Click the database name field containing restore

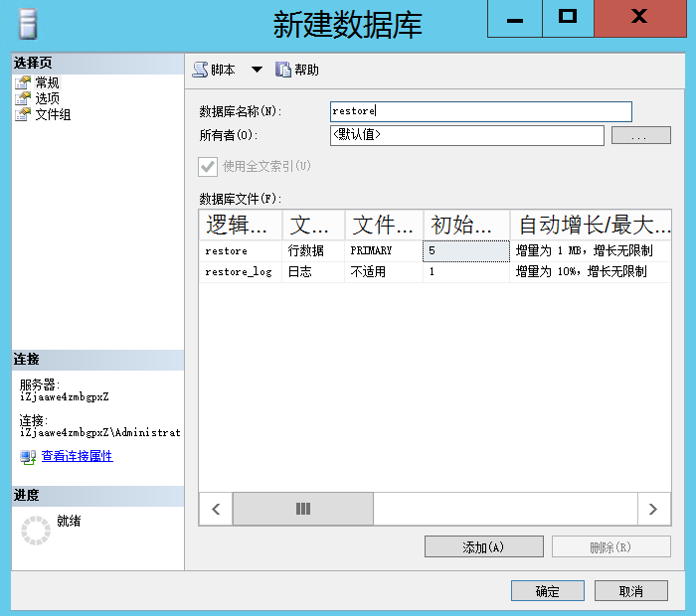480,111
